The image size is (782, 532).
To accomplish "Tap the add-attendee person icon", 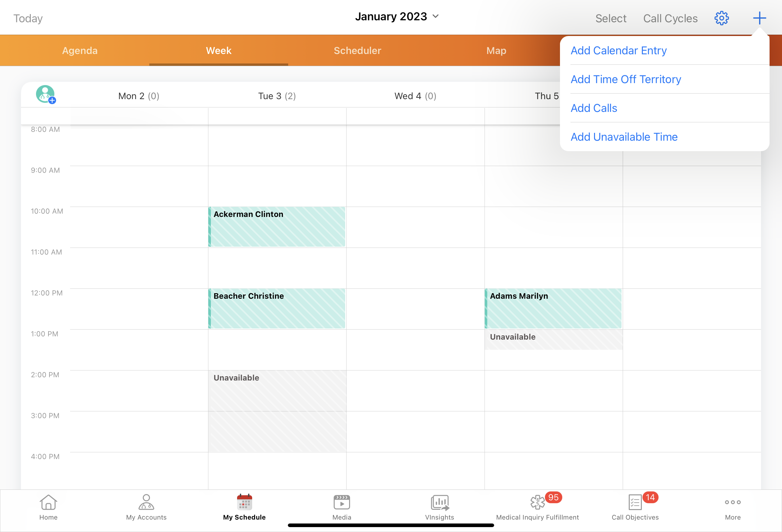I will (46, 95).
